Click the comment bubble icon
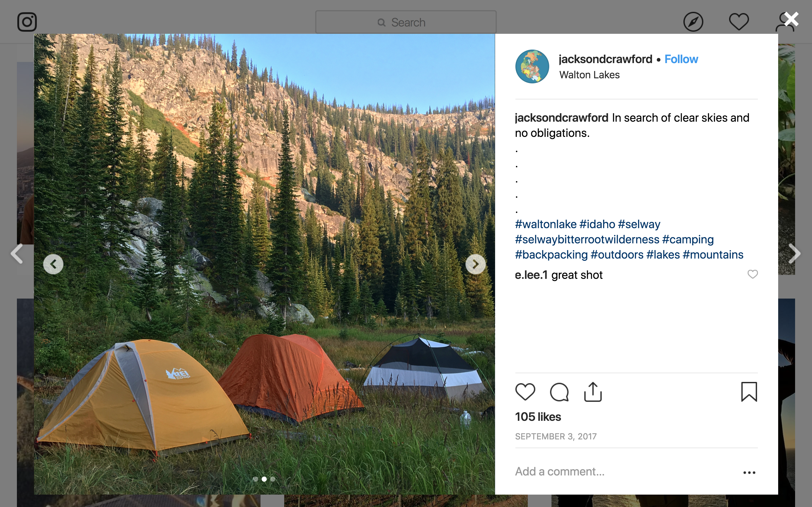Image resolution: width=812 pixels, height=507 pixels. [x=559, y=392]
